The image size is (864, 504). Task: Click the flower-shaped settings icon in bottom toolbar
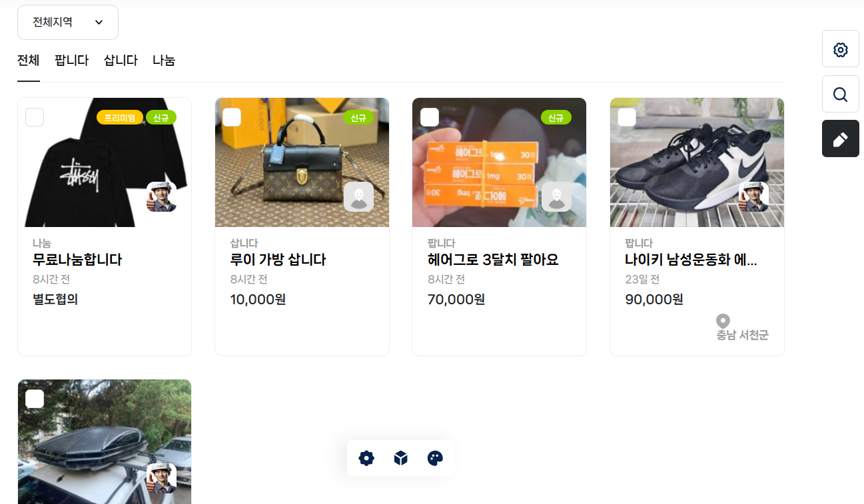(366, 458)
